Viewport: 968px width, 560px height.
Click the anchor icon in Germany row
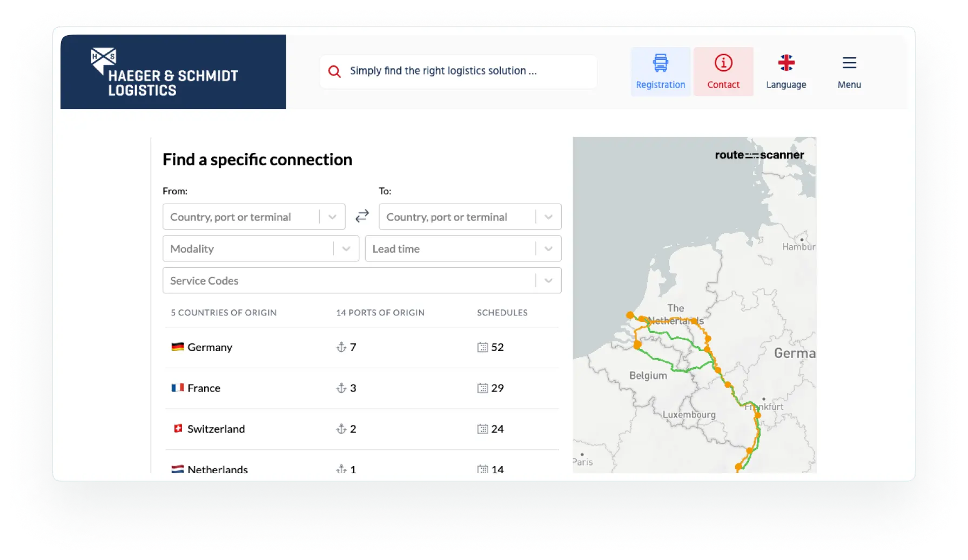pos(341,347)
